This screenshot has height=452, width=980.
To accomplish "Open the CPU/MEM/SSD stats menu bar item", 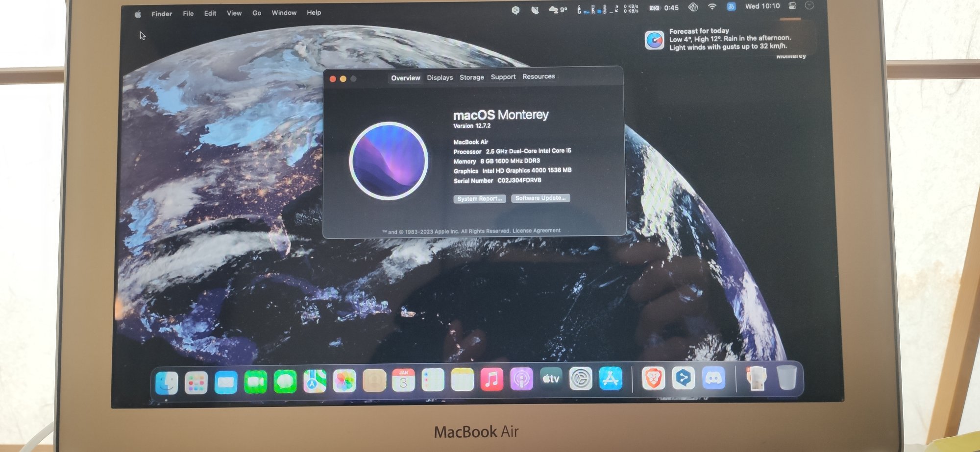I will 598,9.
